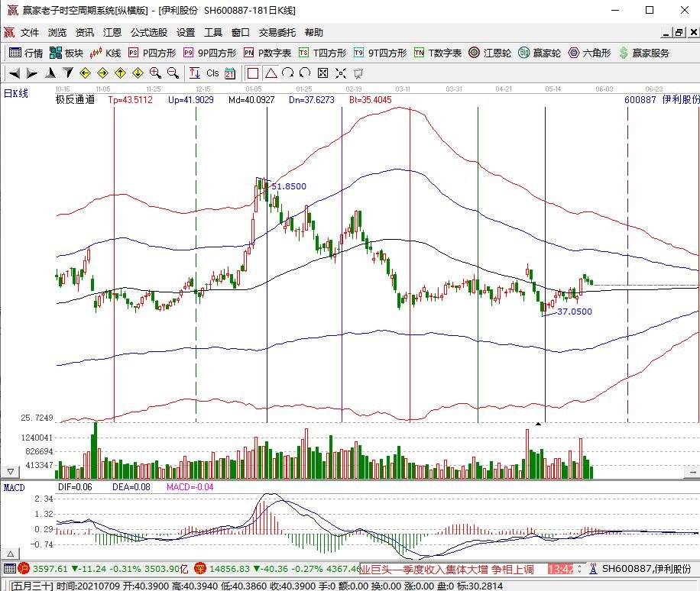Launch the 江恩轮 Gann wheel
Image resolution: width=700 pixels, height=591 pixels.
click(x=490, y=53)
